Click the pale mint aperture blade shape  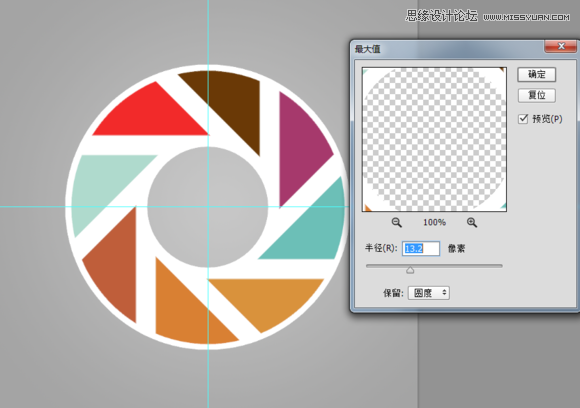(104, 185)
